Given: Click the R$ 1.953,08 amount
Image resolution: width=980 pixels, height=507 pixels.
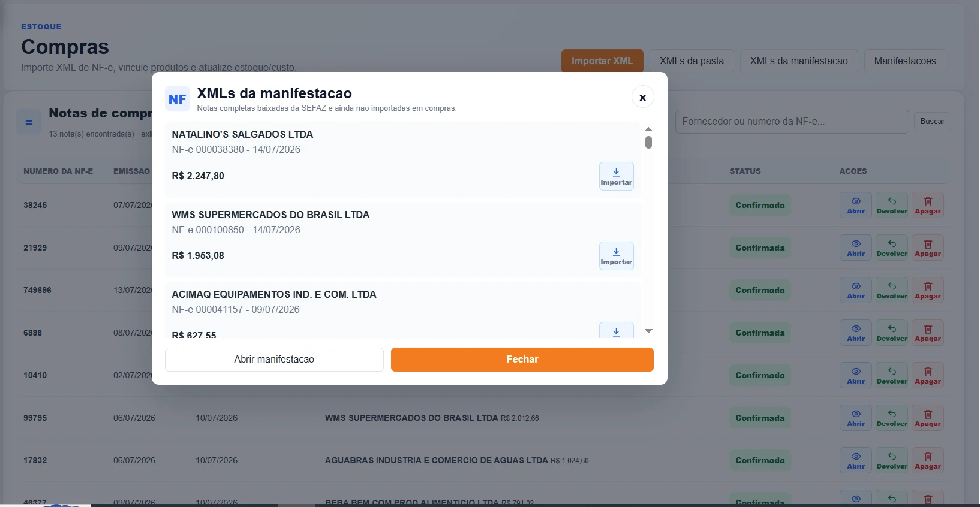Looking at the screenshot, I should (198, 256).
